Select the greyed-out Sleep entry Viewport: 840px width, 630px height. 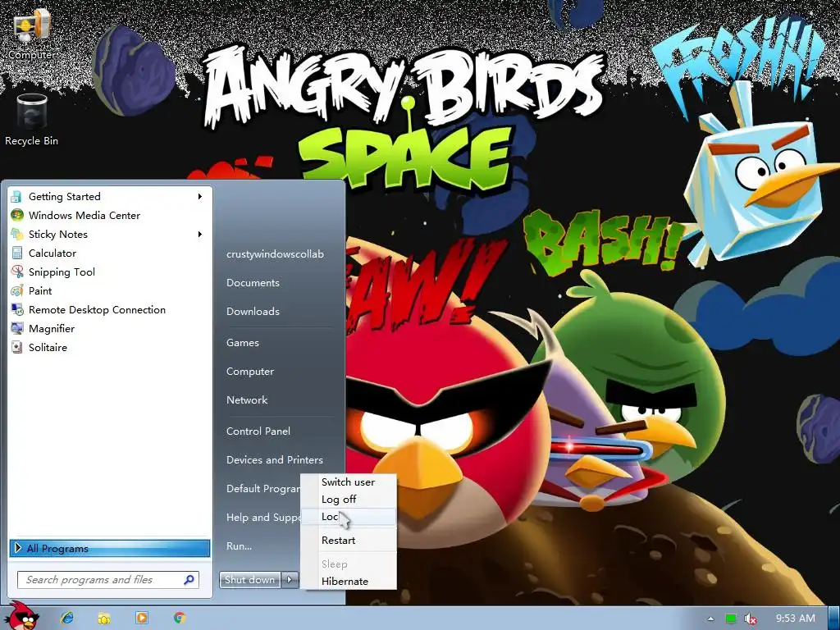348,564
